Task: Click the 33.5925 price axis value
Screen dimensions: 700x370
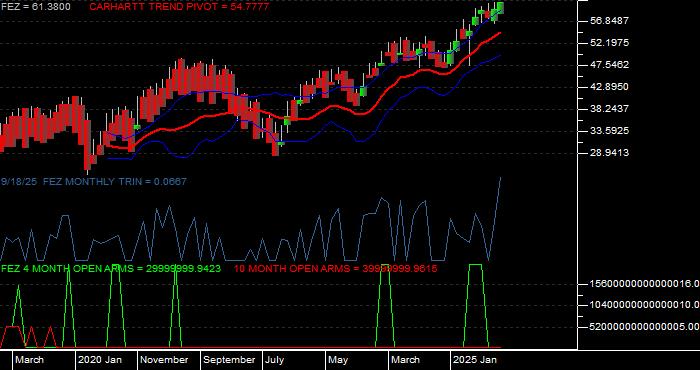Action: coord(609,131)
